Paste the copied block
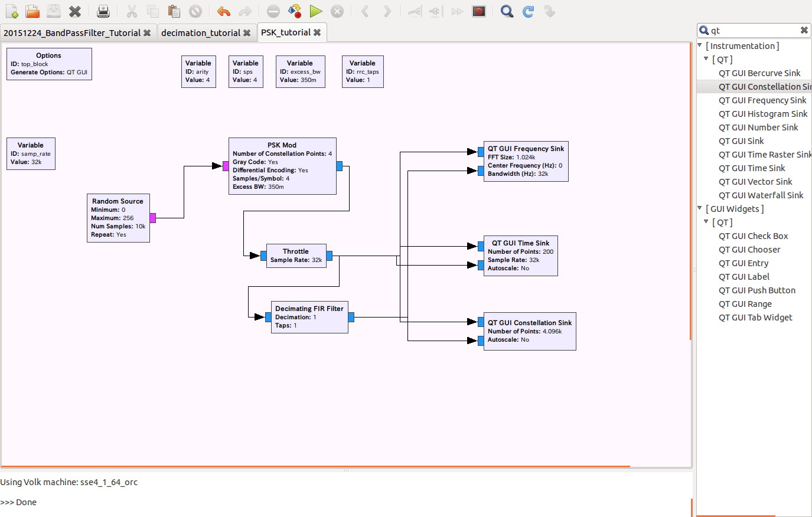Image resolution: width=812 pixels, height=517 pixels. coord(173,11)
